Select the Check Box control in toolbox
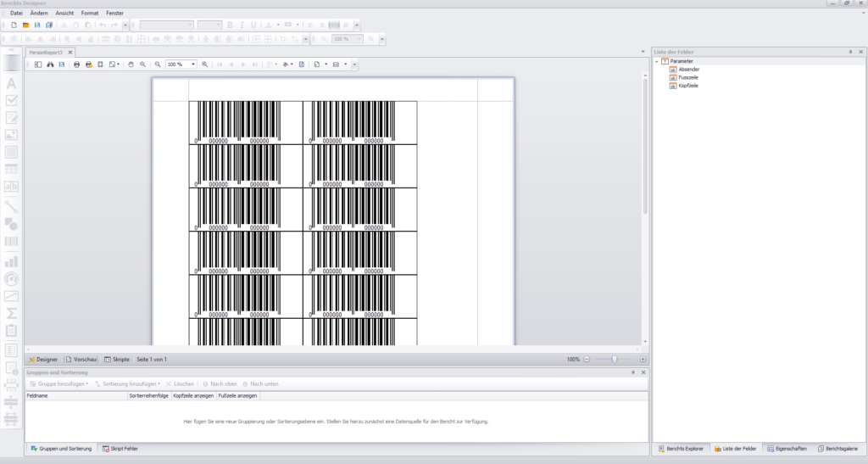The width and height of the screenshot is (868, 464). [11, 101]
